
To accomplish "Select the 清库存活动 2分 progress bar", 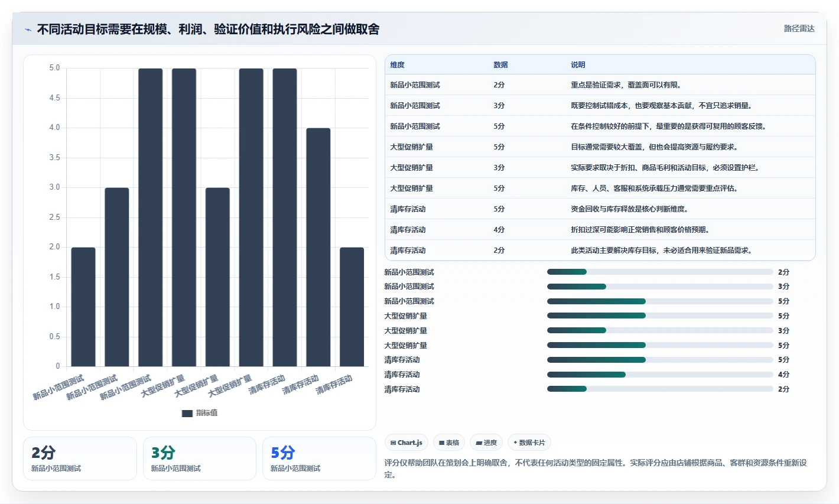I will [660, 389].
